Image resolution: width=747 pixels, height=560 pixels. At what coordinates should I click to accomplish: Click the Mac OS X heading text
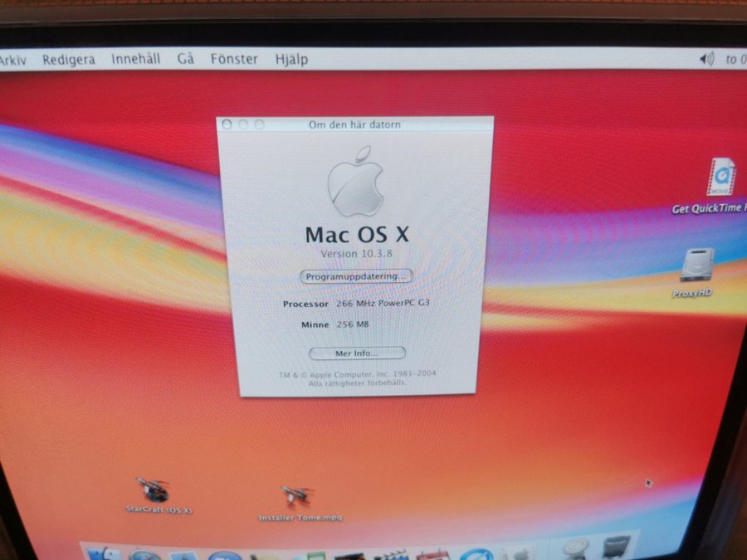click(357, 234)
